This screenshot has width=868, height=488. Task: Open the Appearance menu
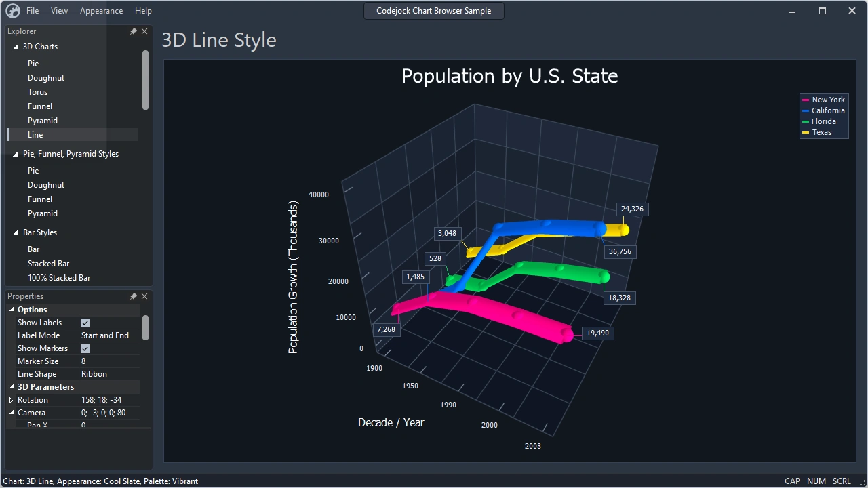coord(101,11)
